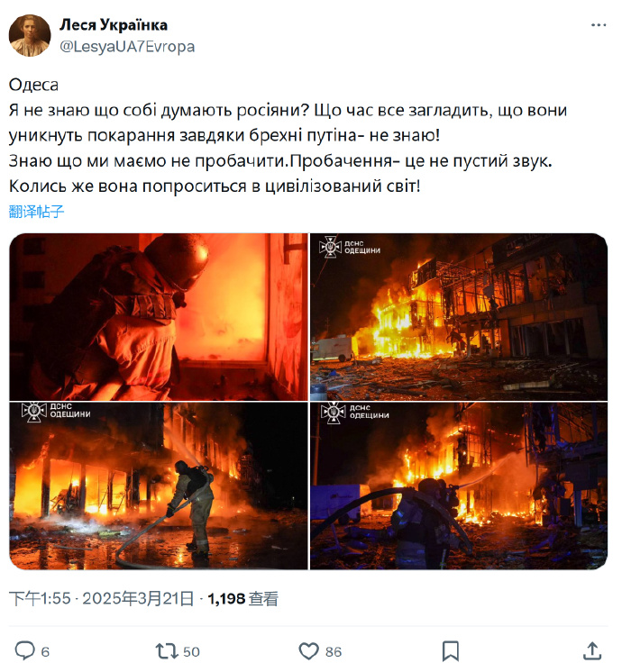This screenshot has height=672, width=622.
Task: Click the repost count 50
Action: point(191,652)
